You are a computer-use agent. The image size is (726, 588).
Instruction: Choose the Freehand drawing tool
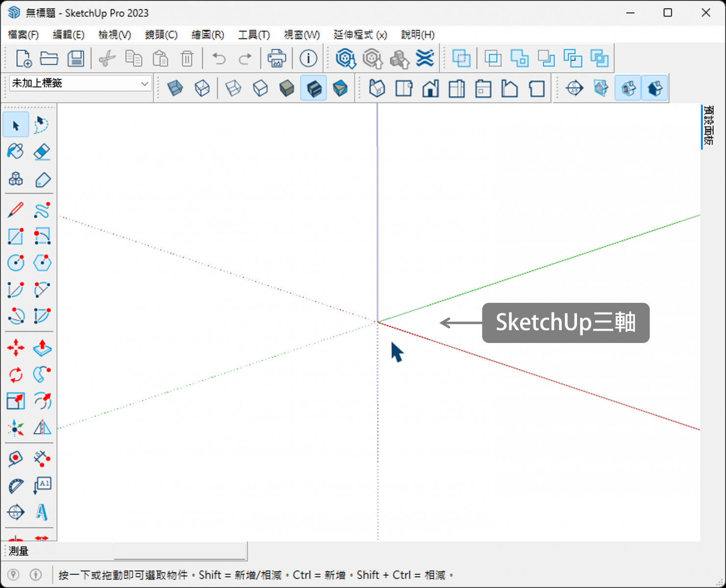tap(42, 210)
